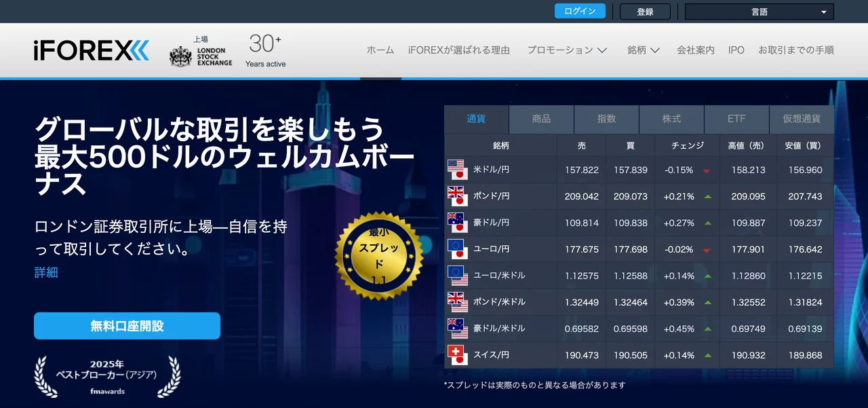Click sell price 157.822 for 米ドル/円
Viewport: 868px width, 408px height.
582,170
